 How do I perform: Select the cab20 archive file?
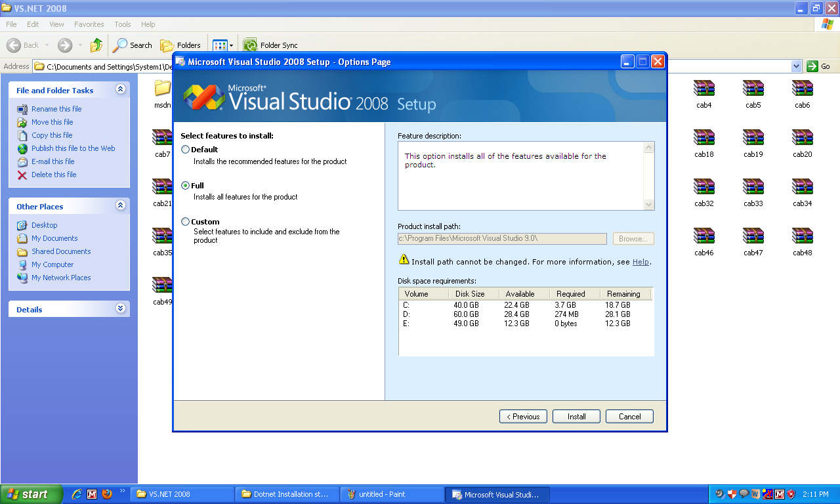[803, 144]
